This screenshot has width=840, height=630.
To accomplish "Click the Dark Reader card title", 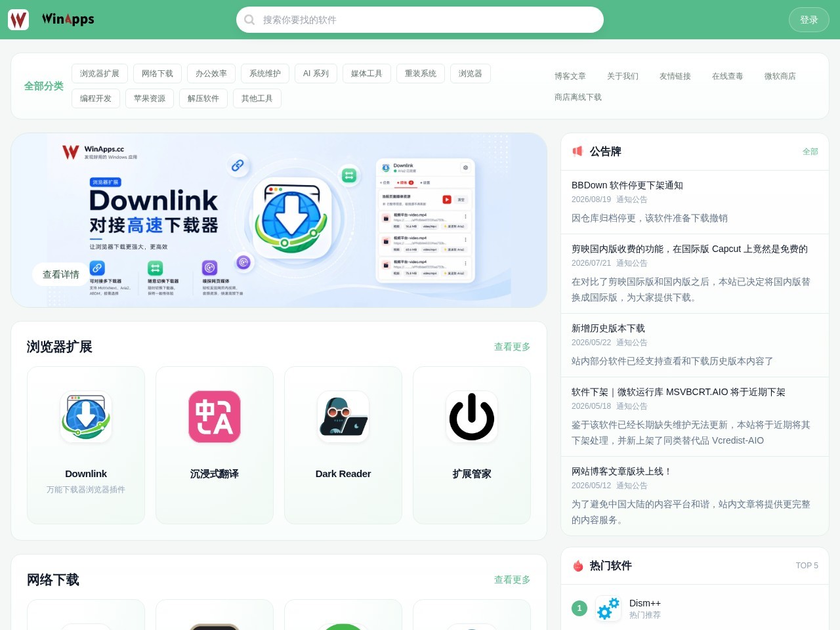I will coord(343,474).
